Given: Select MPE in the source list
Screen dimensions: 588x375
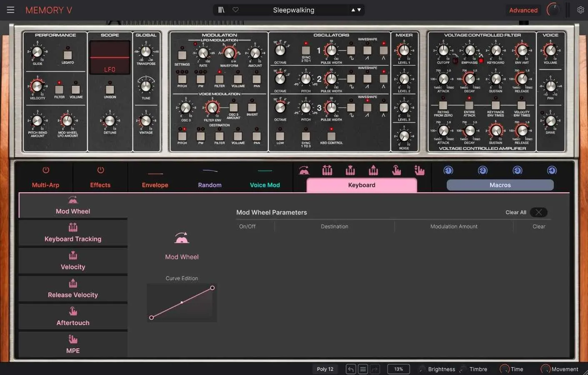Looking at the screenshot, I should pyautogui.click(x=73, y=345).
